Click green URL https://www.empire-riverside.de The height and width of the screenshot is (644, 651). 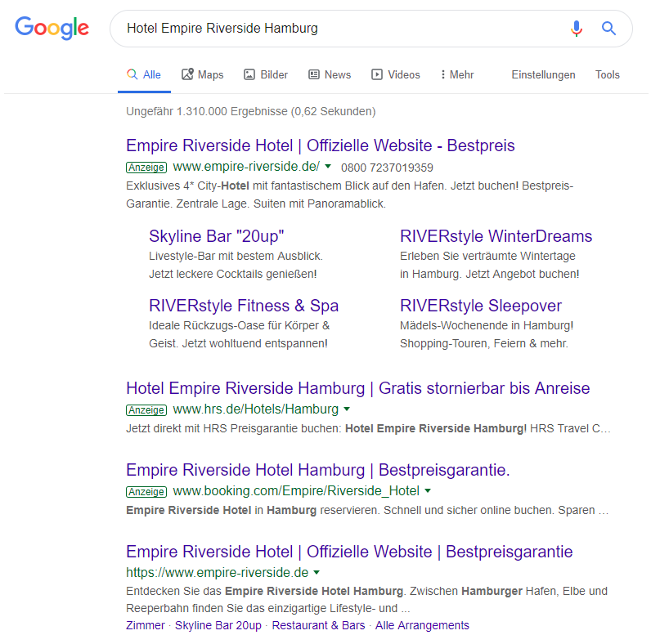pos(218,573)
